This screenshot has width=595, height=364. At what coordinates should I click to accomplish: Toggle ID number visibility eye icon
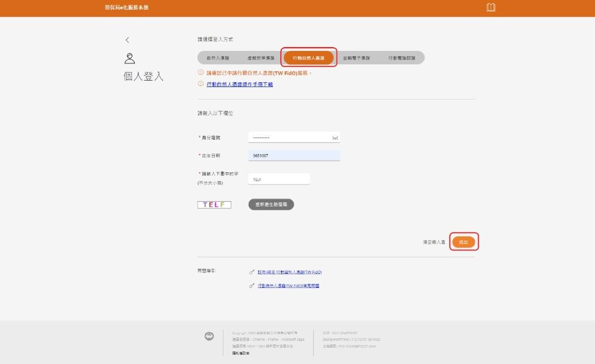[335, 138]
